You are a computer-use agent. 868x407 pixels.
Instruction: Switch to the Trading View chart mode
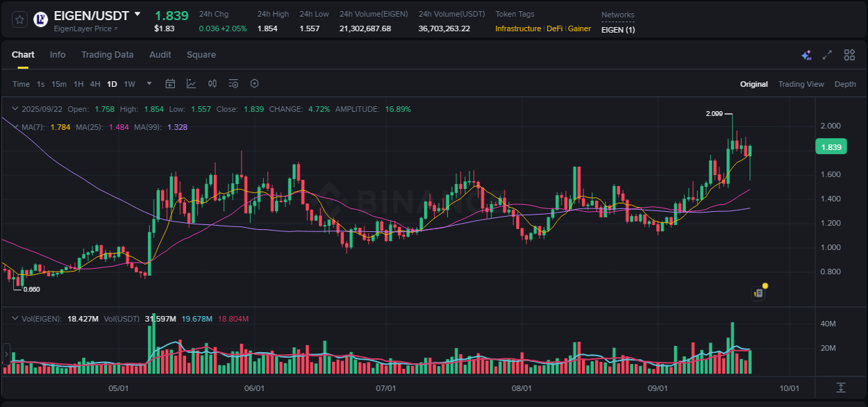click(801, 84)
